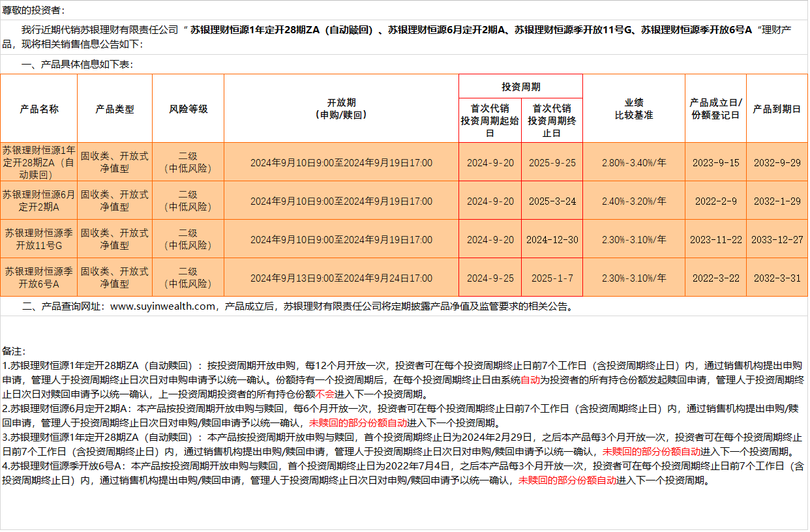Click the 备注 label
The height and width of the screenshot is (532, 810).
(13, 351)
